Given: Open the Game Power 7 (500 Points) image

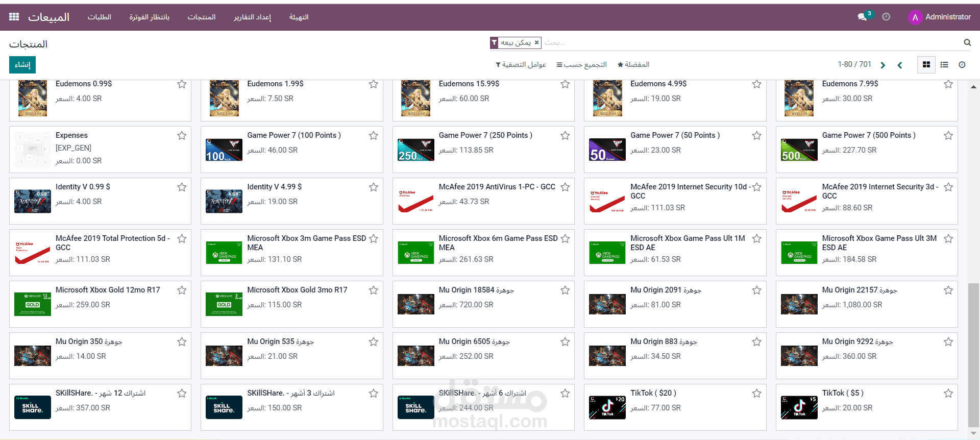Looking at the screenshot, I should coord(799,150).
